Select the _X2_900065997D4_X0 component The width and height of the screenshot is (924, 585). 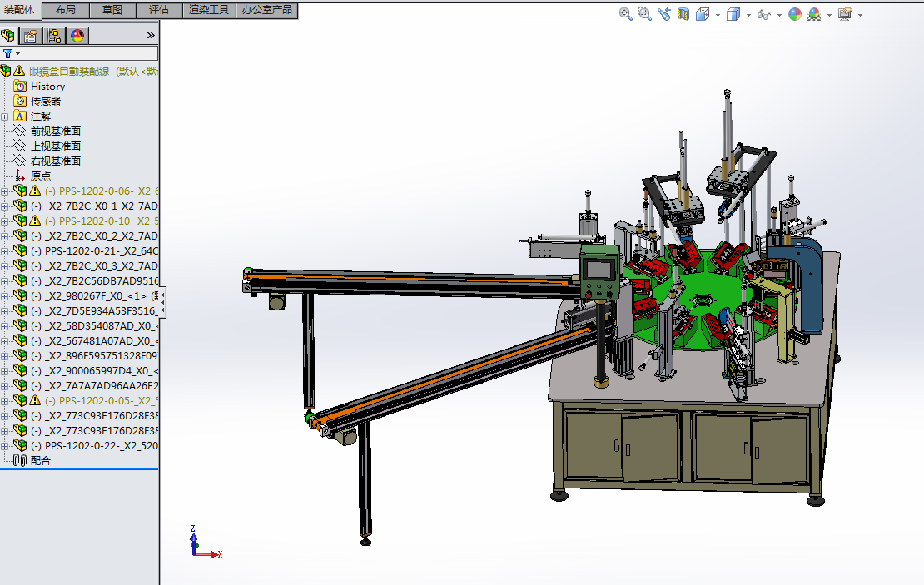94,370
